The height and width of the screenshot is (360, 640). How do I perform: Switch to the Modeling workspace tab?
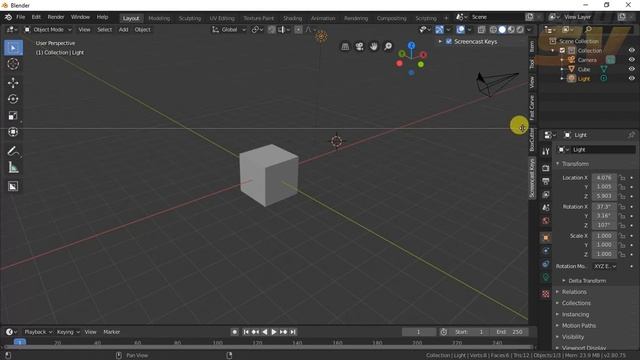(x=159, y=18)
